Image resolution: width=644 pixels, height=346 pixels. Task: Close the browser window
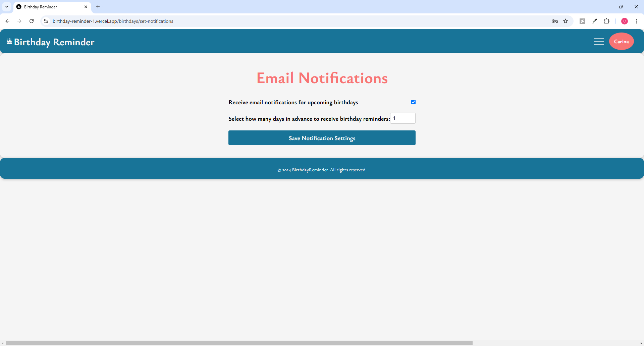coord(636,7)
